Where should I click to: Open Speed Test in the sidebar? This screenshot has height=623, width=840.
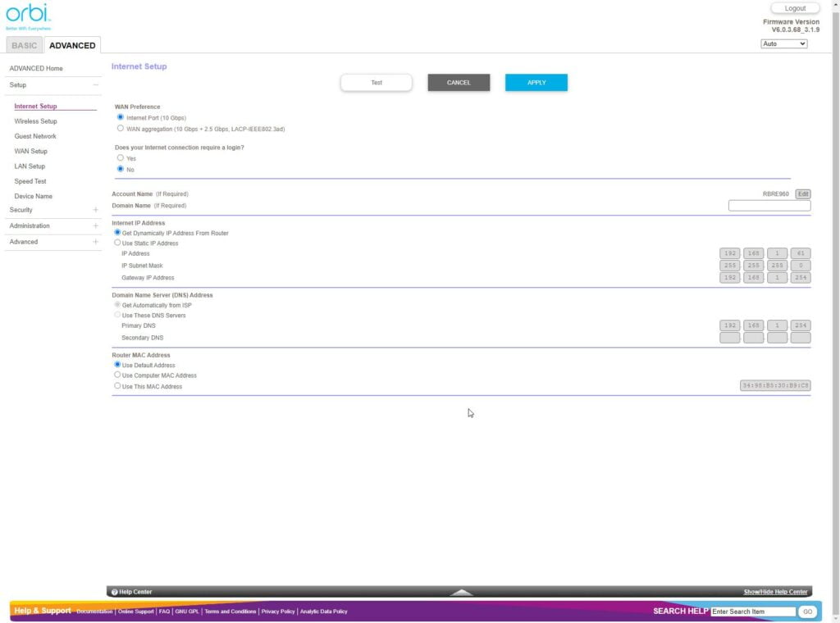[x=30, y=181]
